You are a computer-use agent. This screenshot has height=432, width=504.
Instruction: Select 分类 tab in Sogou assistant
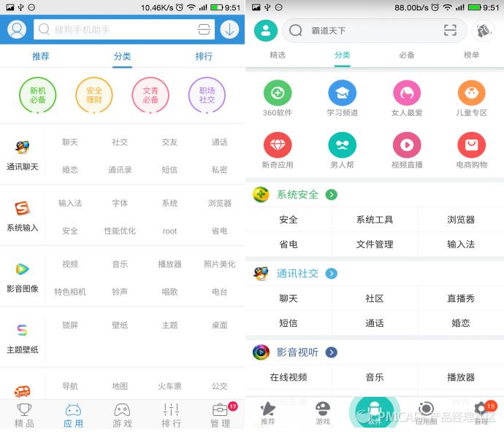[122, 56]
